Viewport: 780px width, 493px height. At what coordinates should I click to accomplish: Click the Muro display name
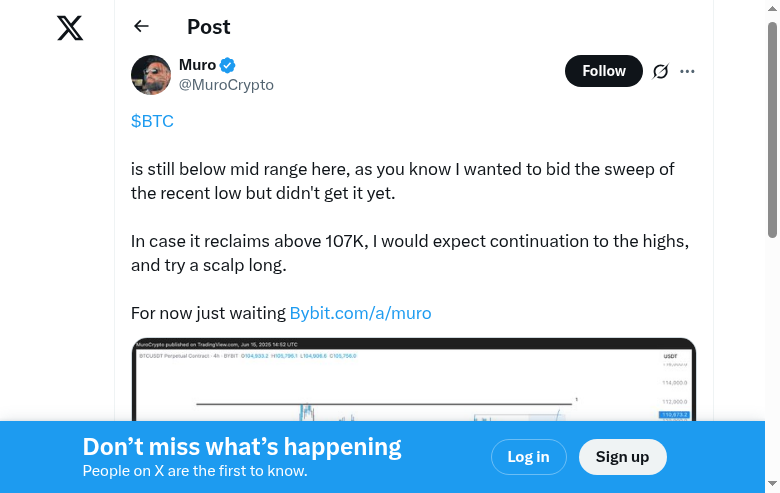pyautogui.click(x=197, y=65)
